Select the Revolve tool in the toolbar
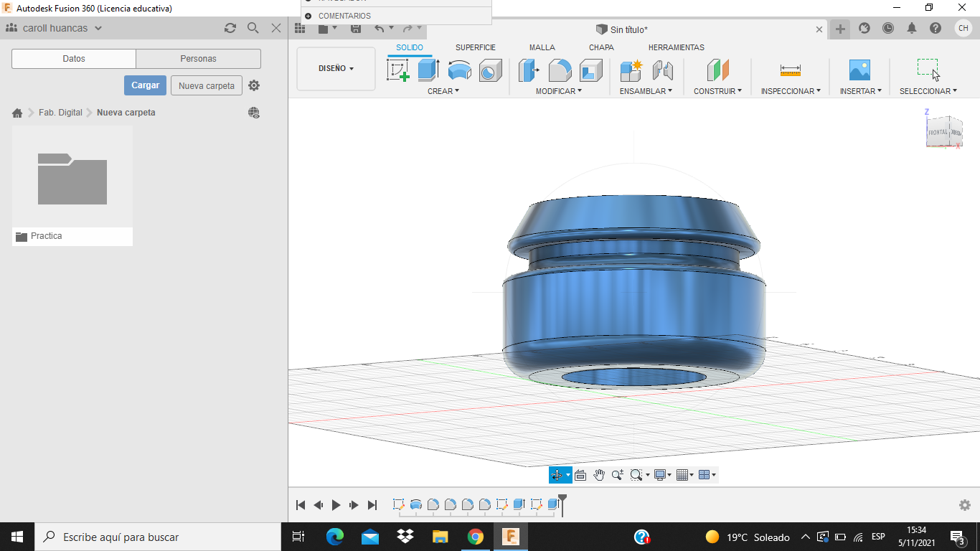Viewport: 980px width, 551px height. (459, 70)
